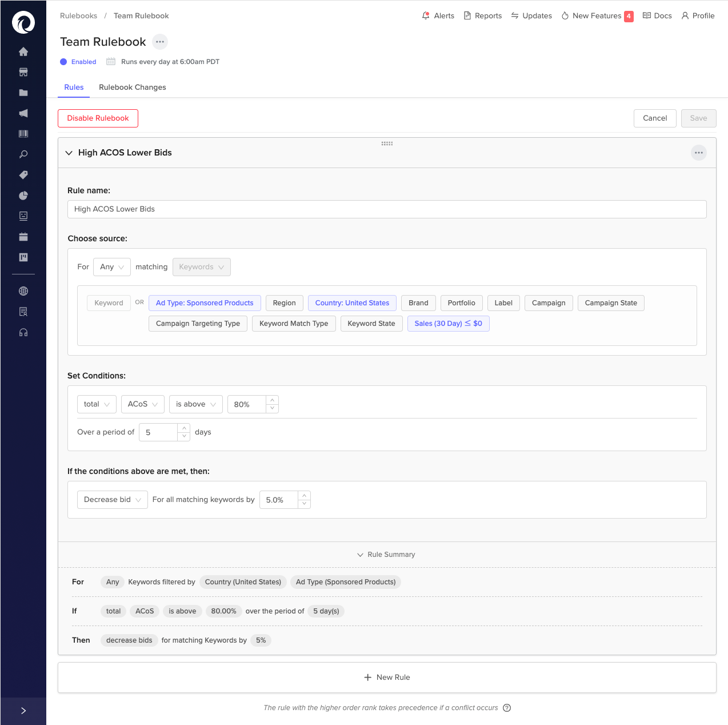Open the portrait image icon in the sidebar
The width and height of the screenshot is (728, 725).
click(23, 216)
